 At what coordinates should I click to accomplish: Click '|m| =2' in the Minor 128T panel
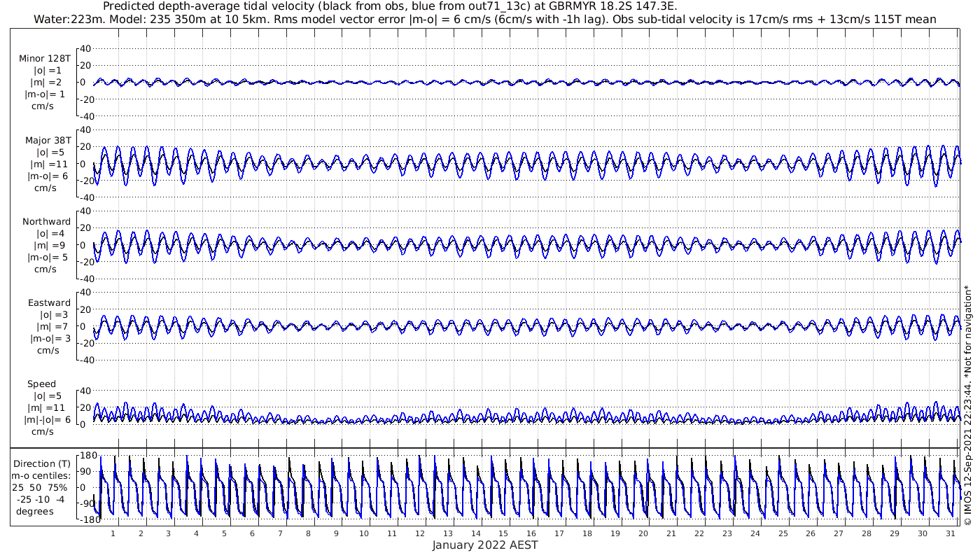pyautogui.click(x=48, y=83)
